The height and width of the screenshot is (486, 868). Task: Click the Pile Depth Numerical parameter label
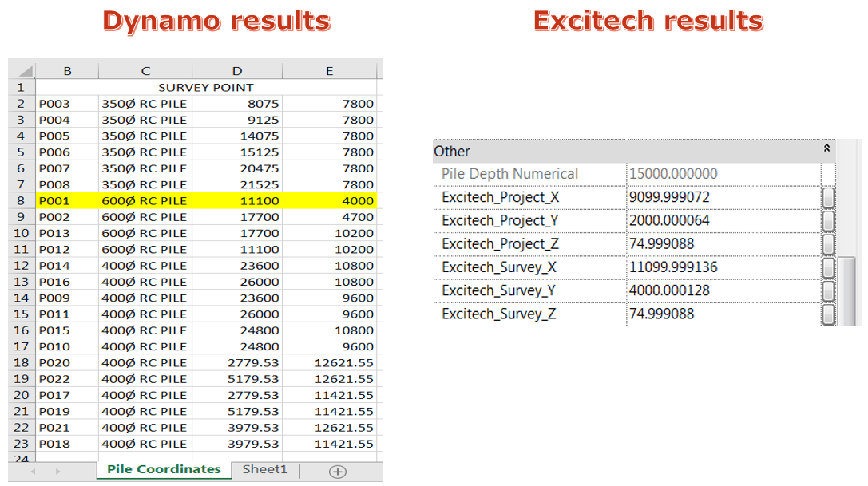pos(509,174)
